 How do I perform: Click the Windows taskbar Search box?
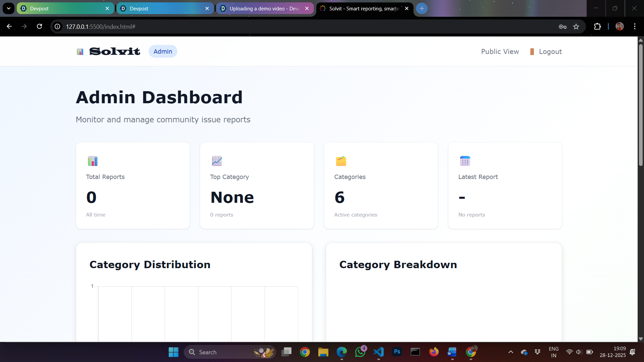[230, 352]
